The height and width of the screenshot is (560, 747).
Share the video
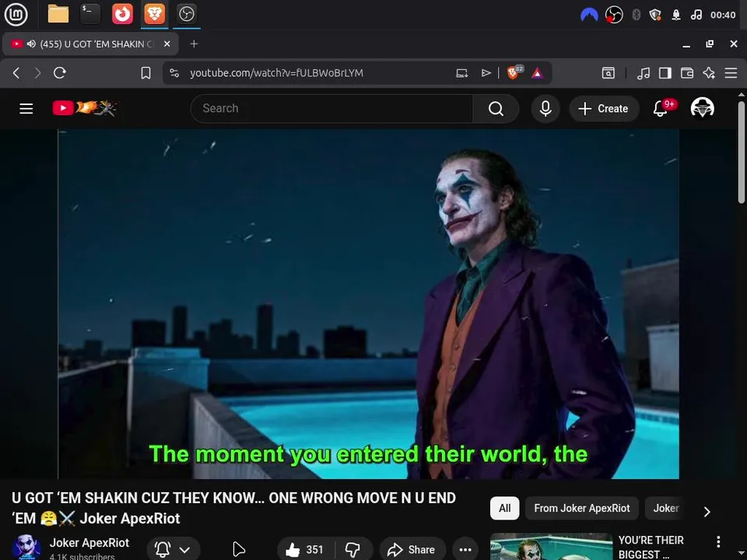pos(412,550)
